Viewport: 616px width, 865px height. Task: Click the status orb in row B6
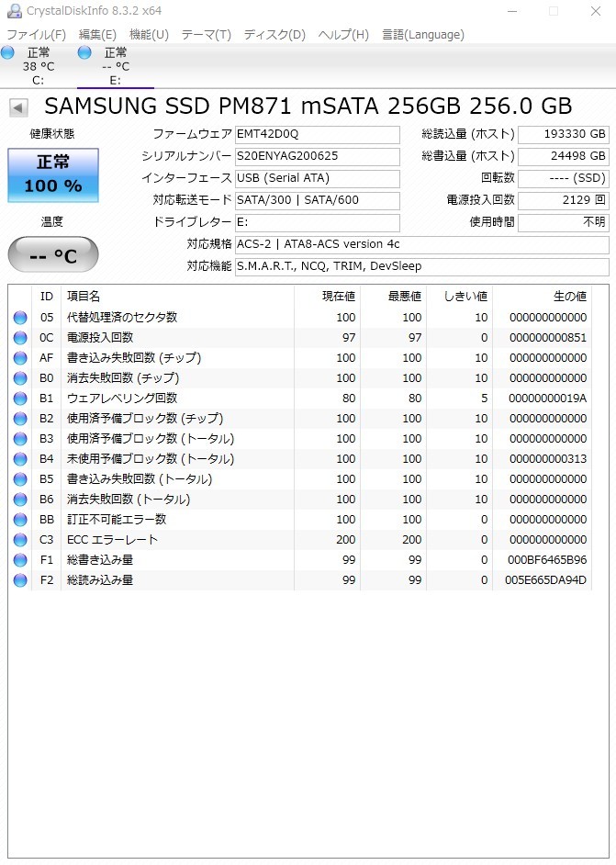click(20, 500)
